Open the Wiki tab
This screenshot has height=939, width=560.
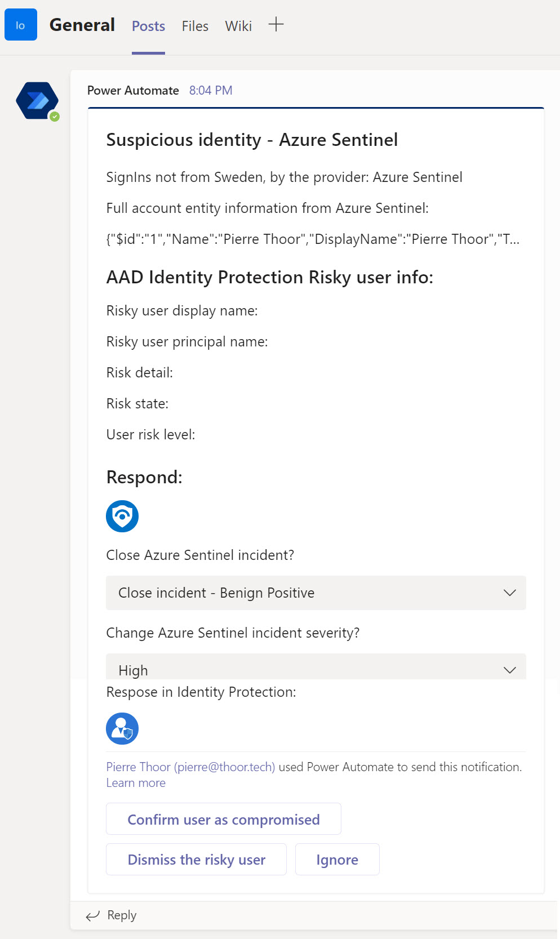238,26
